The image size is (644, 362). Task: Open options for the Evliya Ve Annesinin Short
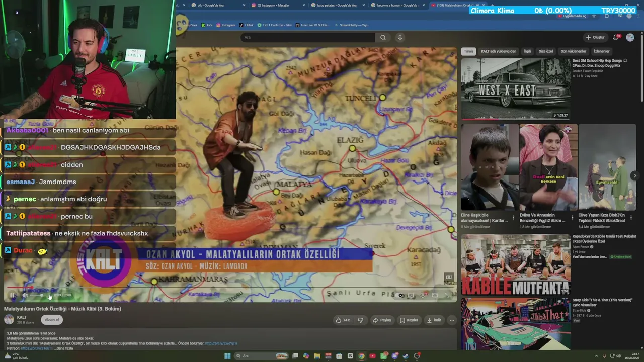[573, 218]
